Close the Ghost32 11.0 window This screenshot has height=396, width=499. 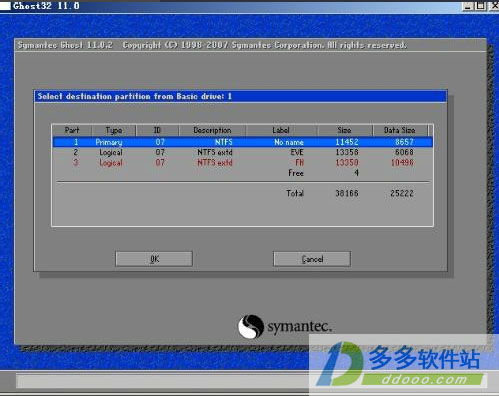(494, 6)
